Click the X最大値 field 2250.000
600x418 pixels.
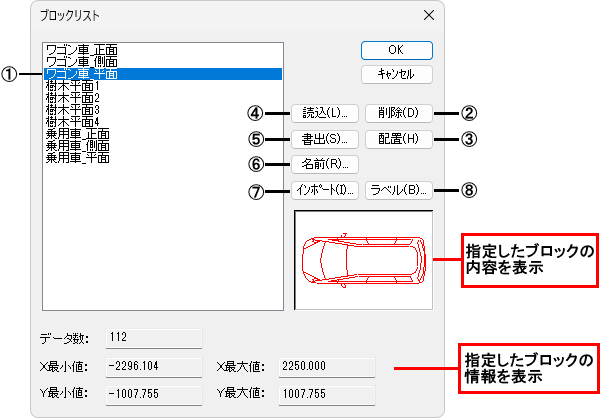click(327, 367)
